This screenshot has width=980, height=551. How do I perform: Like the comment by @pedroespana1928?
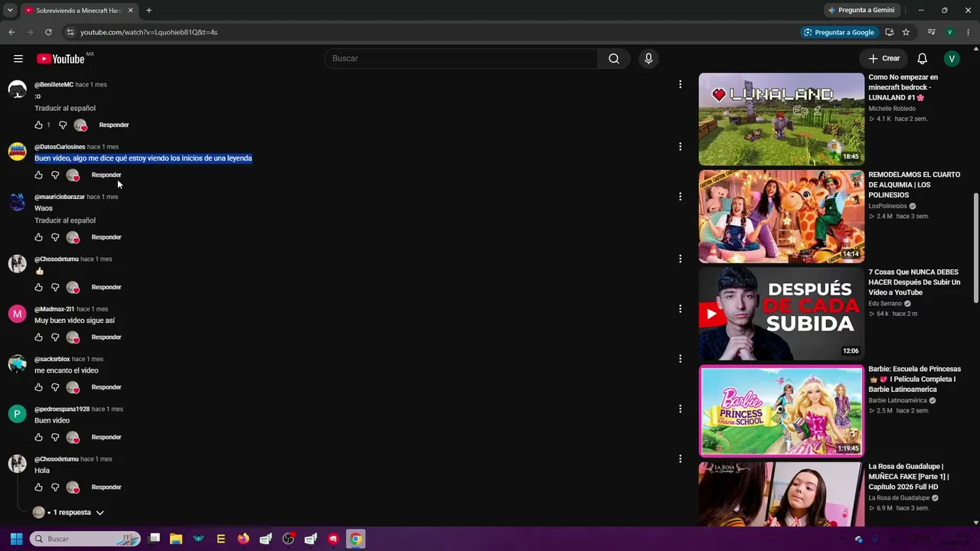39,437
